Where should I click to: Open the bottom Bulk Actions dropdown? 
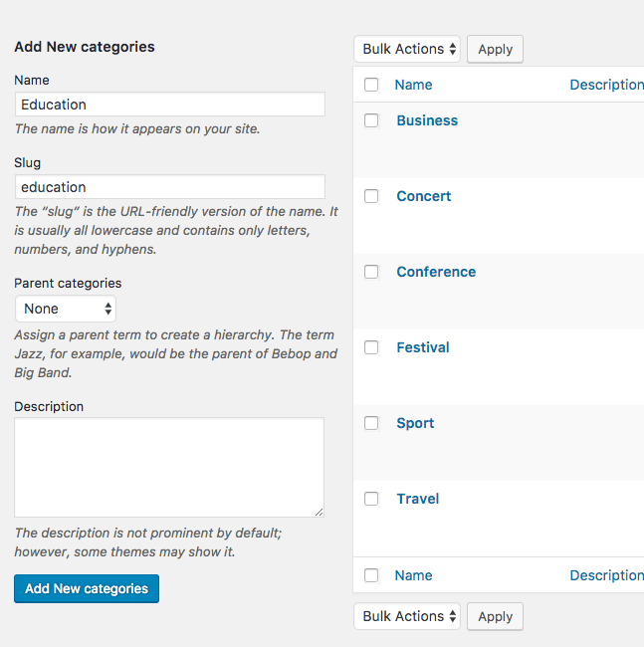407,616
